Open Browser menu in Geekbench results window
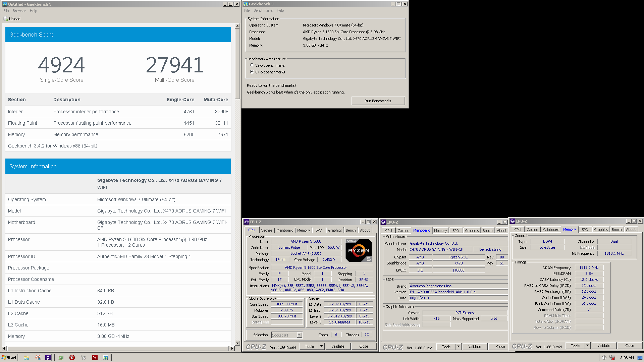 tap(19, 11)
